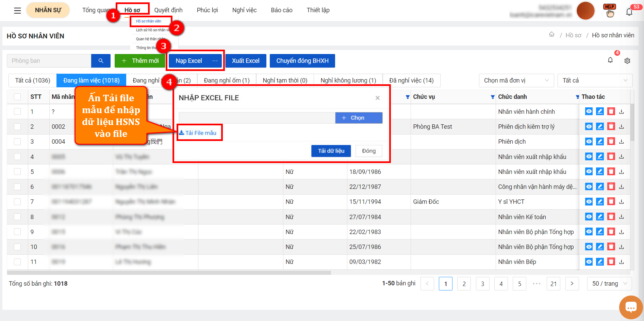Click the Tải File mẫu link

[x=198, y=133]
